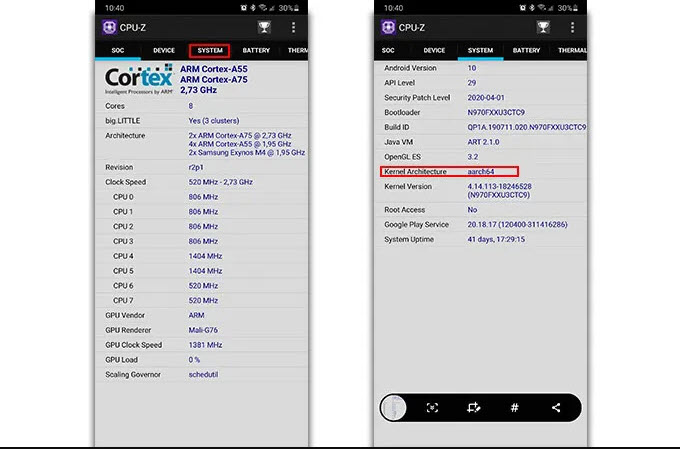Screen dimensions: 680x449
Task: Select the 'ARM Cortex-A55' heading text
Action: [214, 69]
